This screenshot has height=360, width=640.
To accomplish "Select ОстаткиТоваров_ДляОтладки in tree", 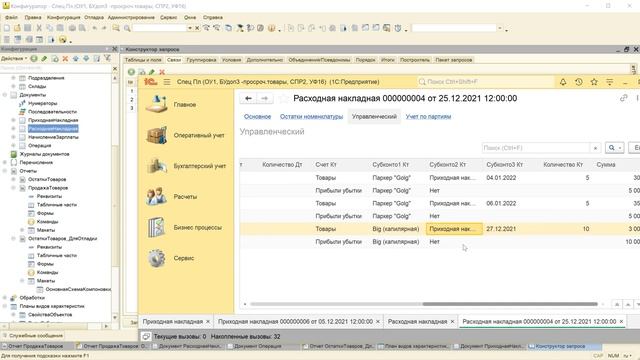I will click(x=62, y=238).
